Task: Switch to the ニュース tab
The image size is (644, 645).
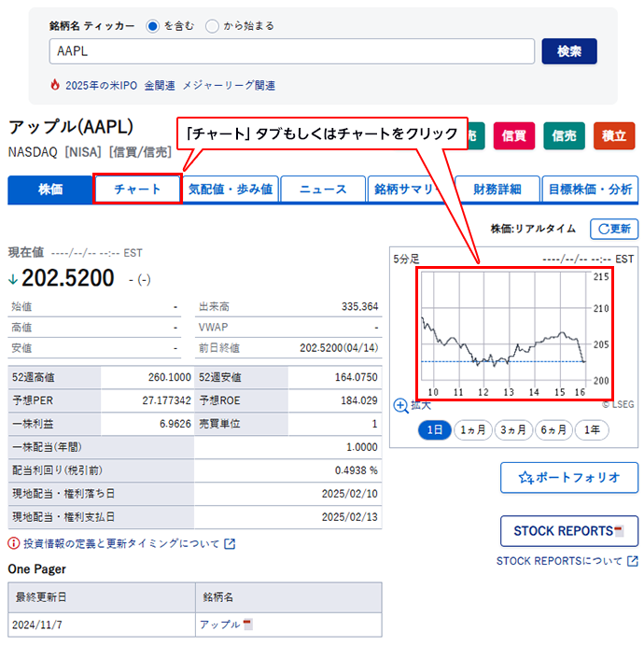Action: point(323,189)
